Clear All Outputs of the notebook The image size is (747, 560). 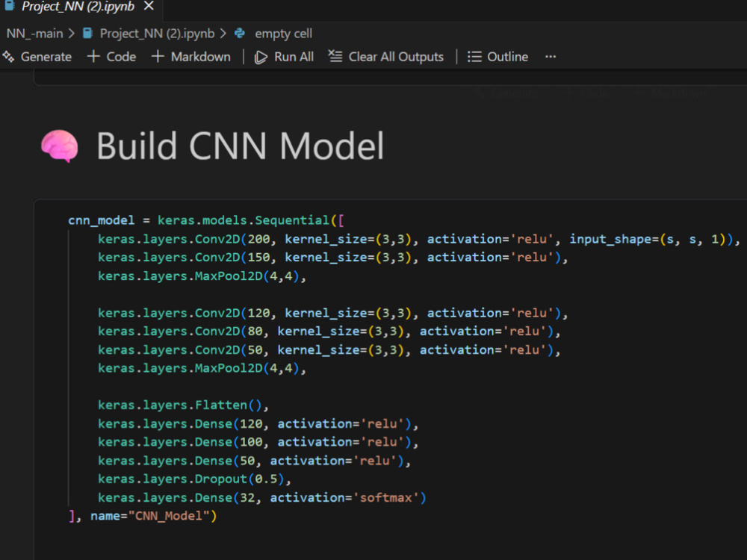point(385,57)
